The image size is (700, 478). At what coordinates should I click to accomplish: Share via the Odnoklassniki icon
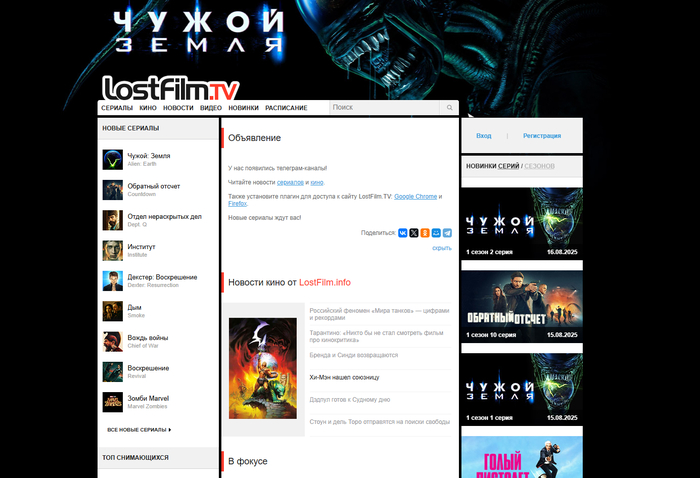(x=425, y=233)
